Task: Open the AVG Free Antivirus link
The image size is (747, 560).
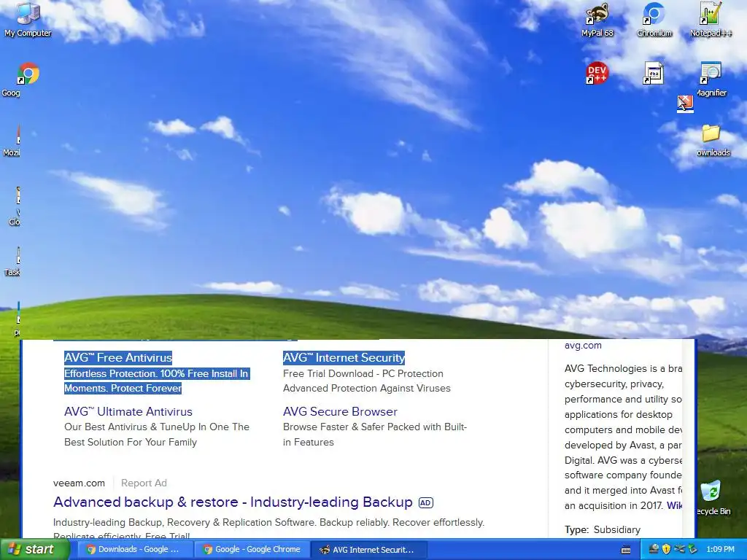Action: pos(118,357)
